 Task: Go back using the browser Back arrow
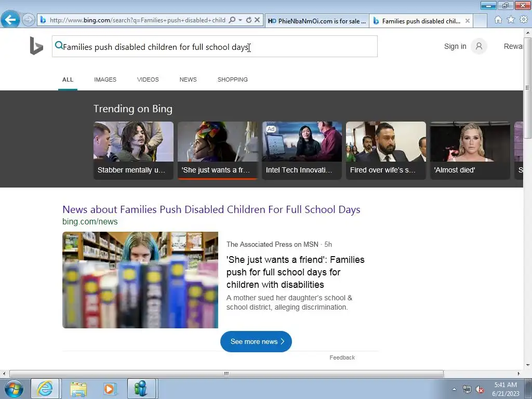tap(10, 20)
